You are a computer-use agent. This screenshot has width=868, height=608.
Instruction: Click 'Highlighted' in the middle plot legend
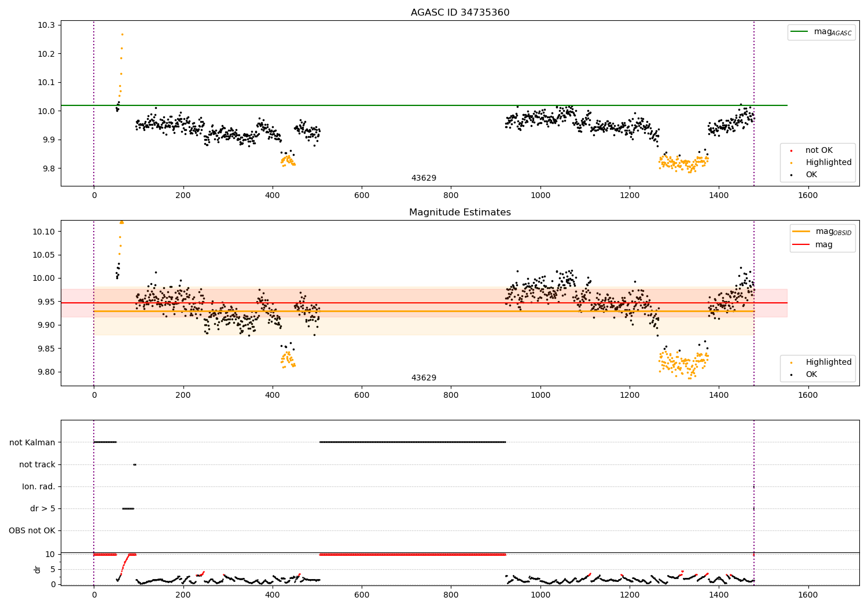[821, 362]
